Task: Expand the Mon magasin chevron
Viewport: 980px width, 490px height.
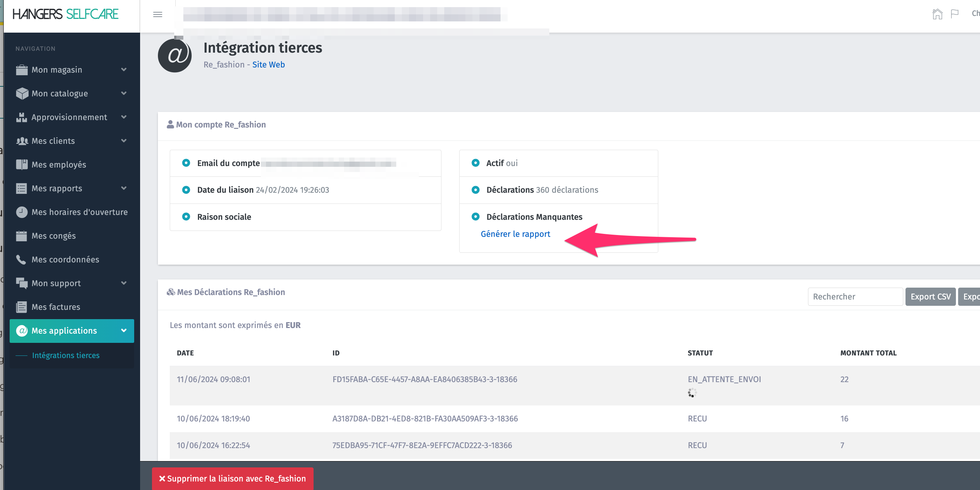Action: pos(124,70)
